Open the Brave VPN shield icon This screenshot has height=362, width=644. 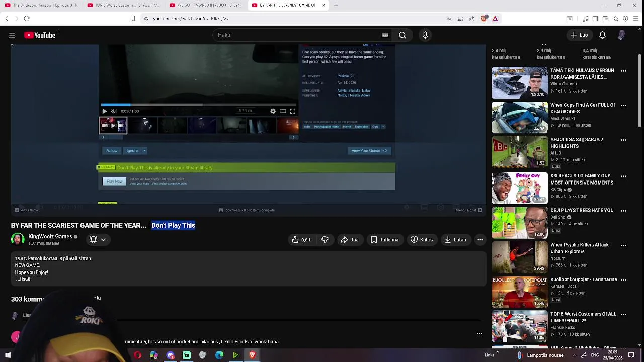[625, 19]
